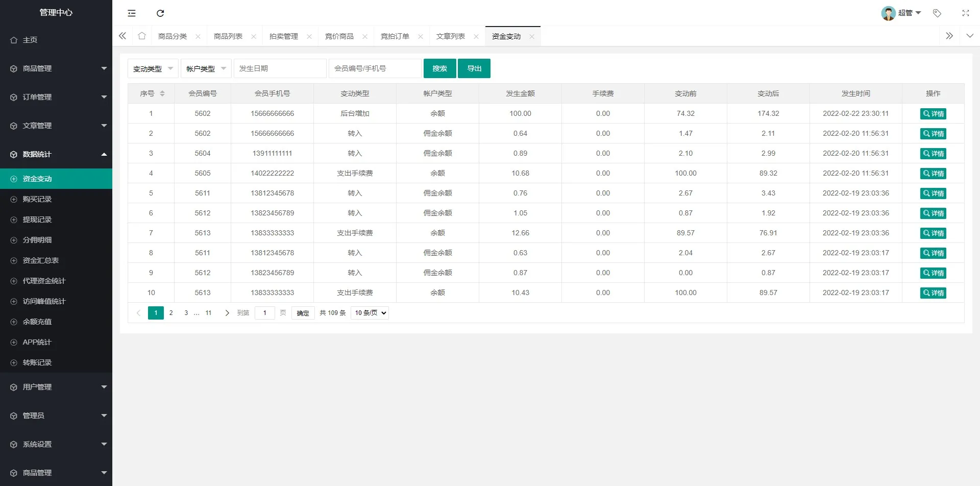Export records with the 导出 button
This screenshot has height=486, width=980.
click(x=474, y=68)
